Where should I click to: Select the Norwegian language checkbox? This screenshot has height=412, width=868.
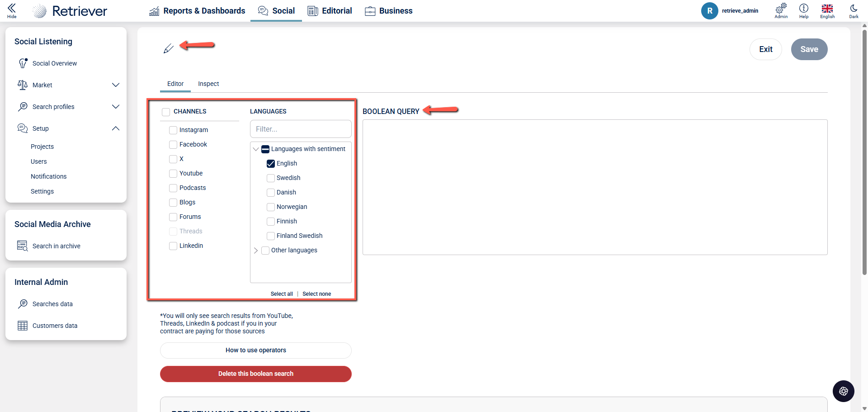[271, 207]
